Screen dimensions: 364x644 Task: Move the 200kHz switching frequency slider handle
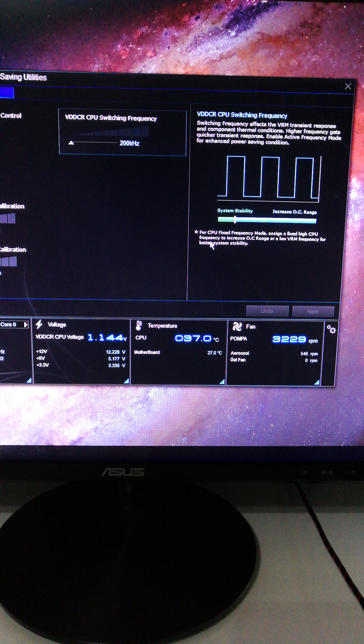[x=71, y=143]
